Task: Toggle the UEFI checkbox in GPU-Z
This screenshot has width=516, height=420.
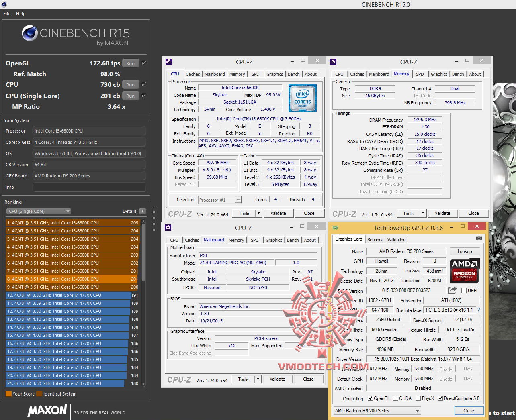Action: 464,290
